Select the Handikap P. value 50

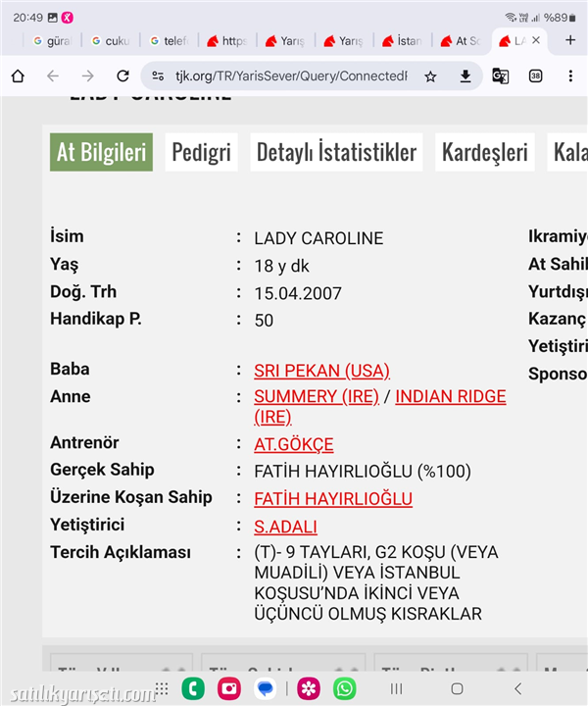pos(264,321)
